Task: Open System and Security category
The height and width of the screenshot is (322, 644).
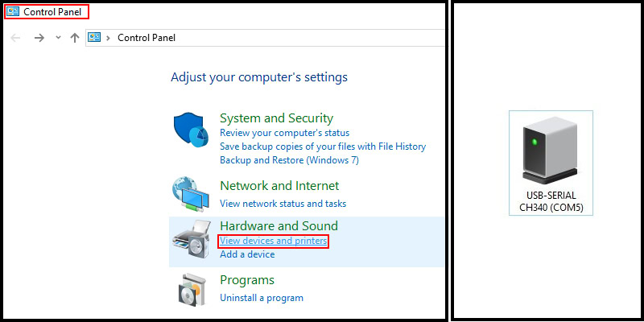Action: (x=276, y=118)
